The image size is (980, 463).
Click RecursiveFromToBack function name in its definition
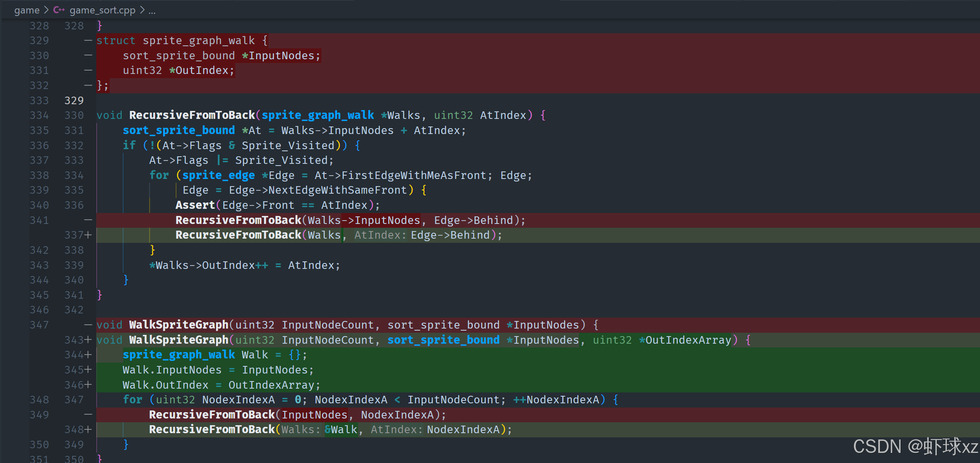pos(192,115)
